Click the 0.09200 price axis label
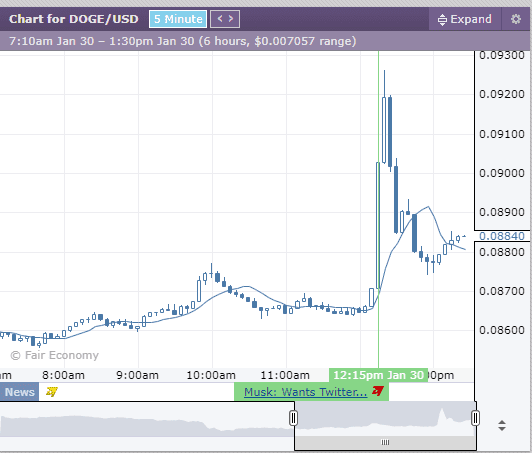The image size is (532, 453). pyautogui.click(x=502, y=94)
